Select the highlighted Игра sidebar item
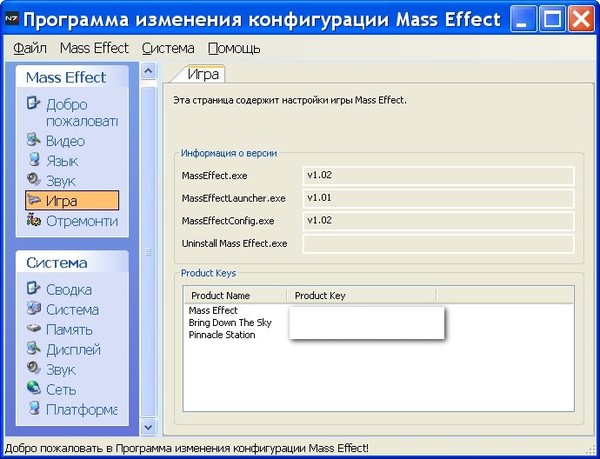The height and width of the screenshot is (459, 600). pos(72,200)
